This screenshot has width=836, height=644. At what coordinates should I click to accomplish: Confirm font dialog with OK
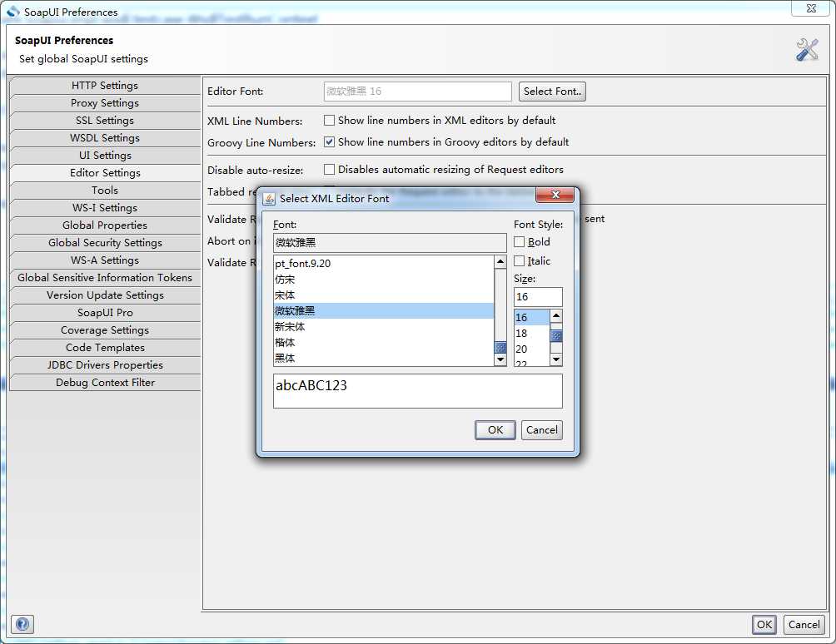pyautogui.click(x=495, y=430)
